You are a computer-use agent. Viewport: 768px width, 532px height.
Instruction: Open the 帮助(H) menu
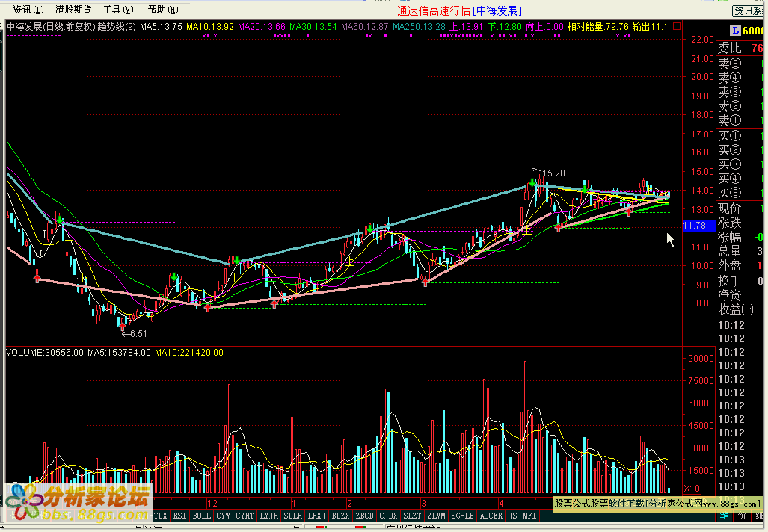pyautogui.click(x=162, y=9)
